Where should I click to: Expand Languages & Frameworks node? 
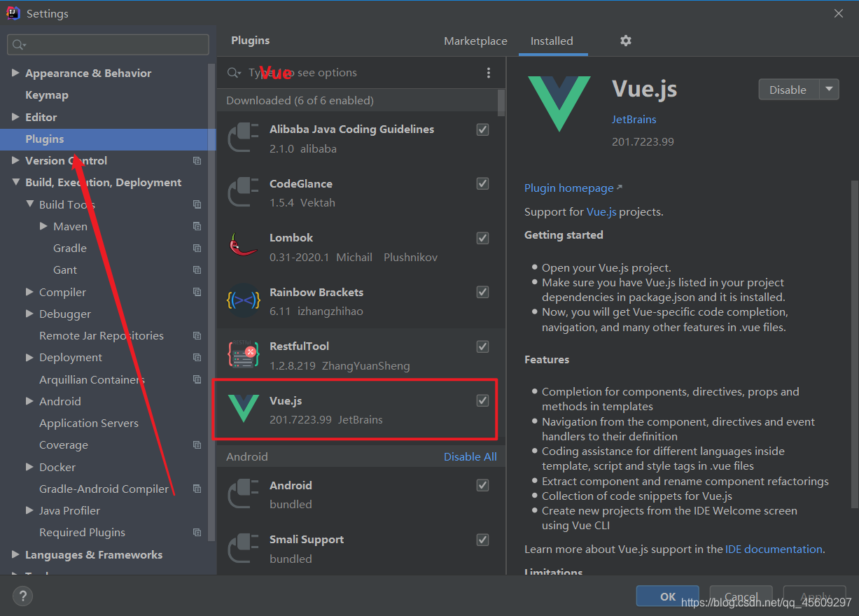(15, 554)
